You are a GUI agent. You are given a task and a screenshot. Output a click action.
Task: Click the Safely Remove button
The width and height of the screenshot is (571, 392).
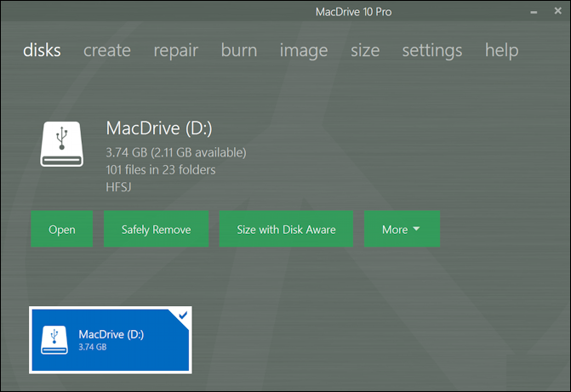(x=157, y=229)
